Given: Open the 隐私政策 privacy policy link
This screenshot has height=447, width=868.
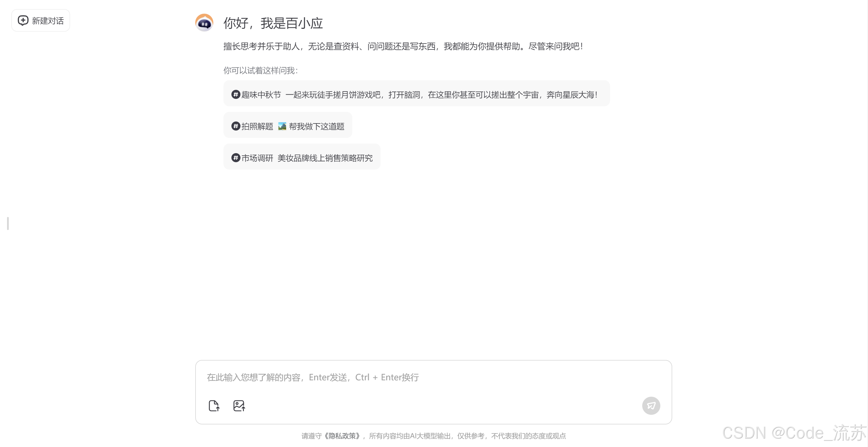Looking at the screenshot, I should [x=342, y=436].
